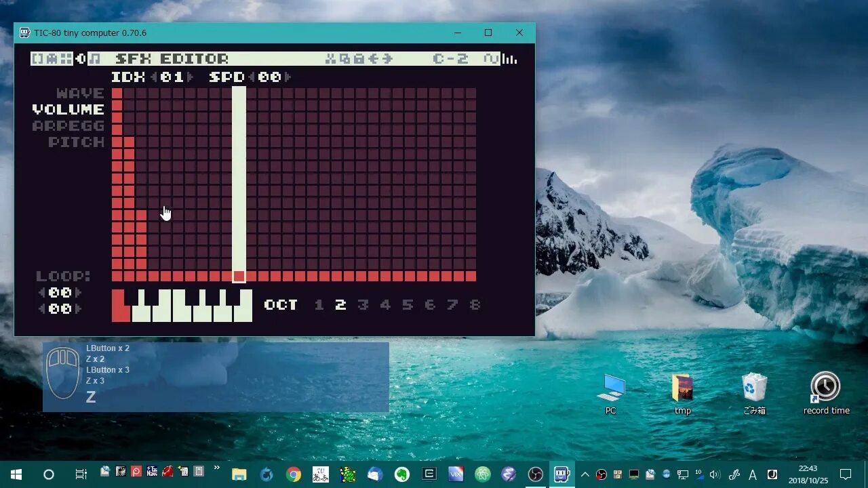Image resolution: width=868 pixels, height=488 pixels.
Task: Select the SFX editor icon
Action: point(81,59)
